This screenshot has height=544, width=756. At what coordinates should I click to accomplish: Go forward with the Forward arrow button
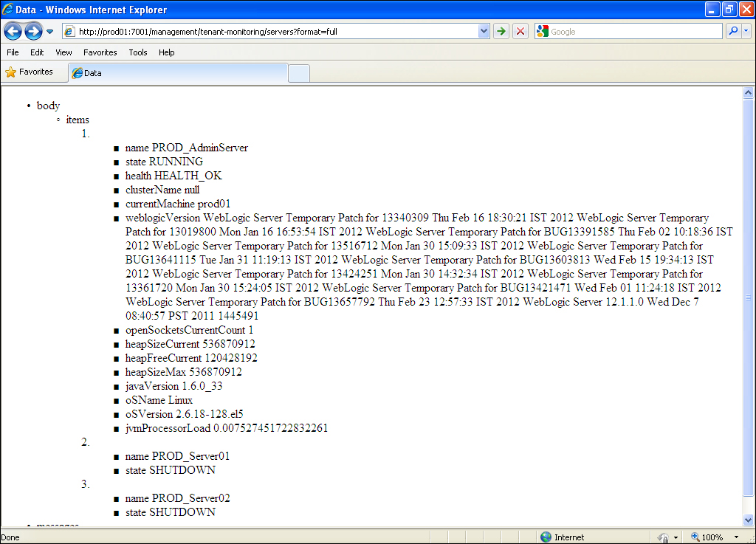pos(33,32)
